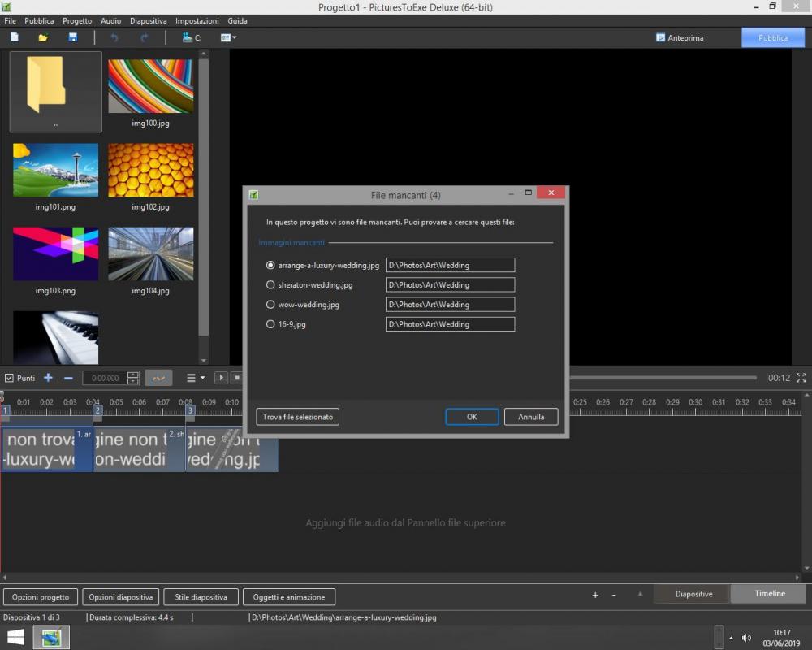Screen dimensions: 812x650
Task: Select the C: drive icon in the toolbar
Action: (192, 37)
